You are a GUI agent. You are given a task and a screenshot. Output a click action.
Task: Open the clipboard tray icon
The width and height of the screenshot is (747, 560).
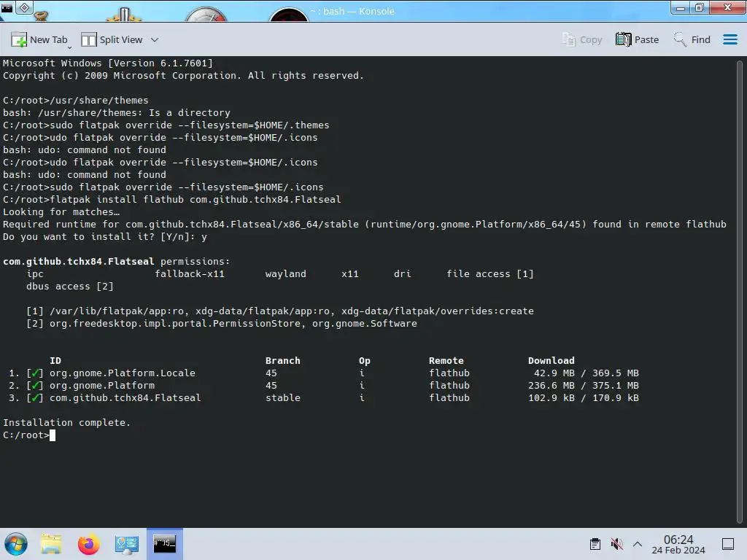(595, 544)
